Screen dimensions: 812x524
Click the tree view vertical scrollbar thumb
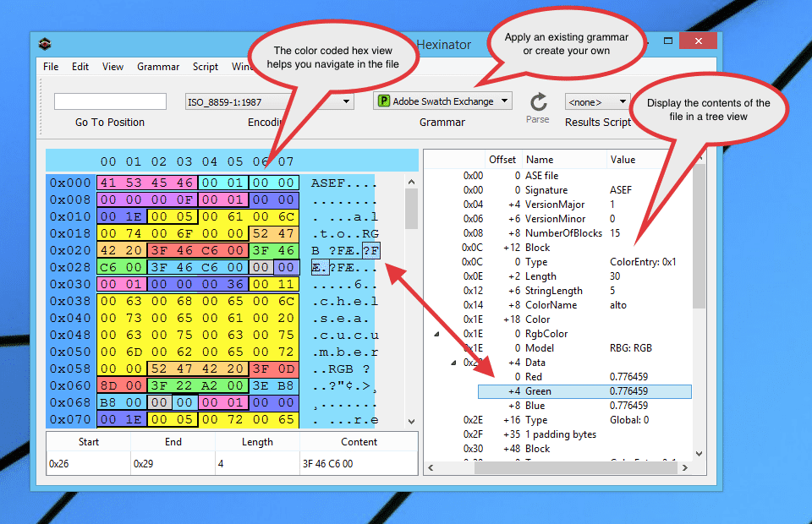pyautogui.click(x=700, y=235)
